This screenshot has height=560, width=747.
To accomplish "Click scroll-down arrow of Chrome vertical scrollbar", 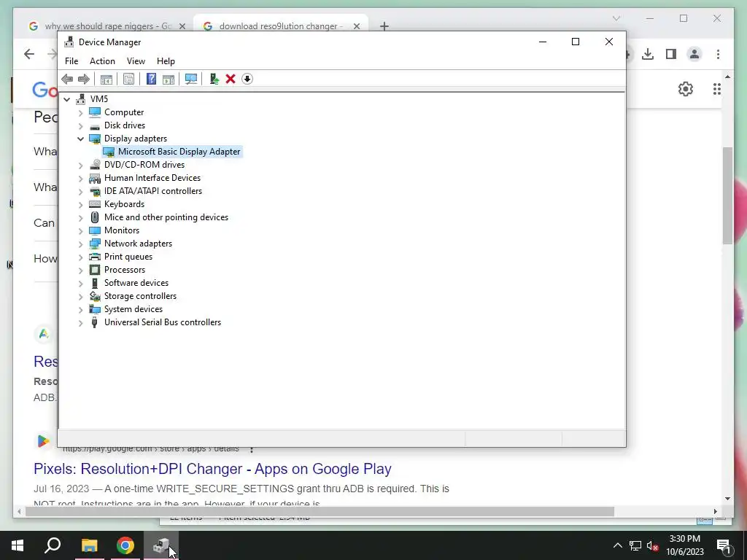I will pyautogui.click(x=727, y=499).
